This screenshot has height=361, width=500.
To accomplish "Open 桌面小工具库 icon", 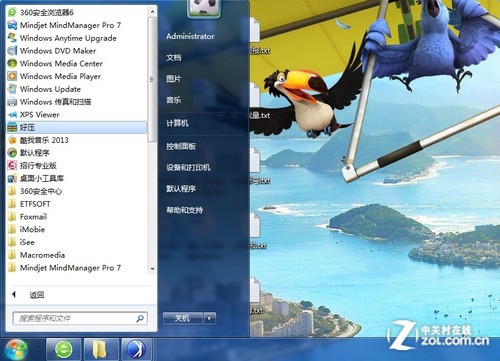I will (12, 178).
